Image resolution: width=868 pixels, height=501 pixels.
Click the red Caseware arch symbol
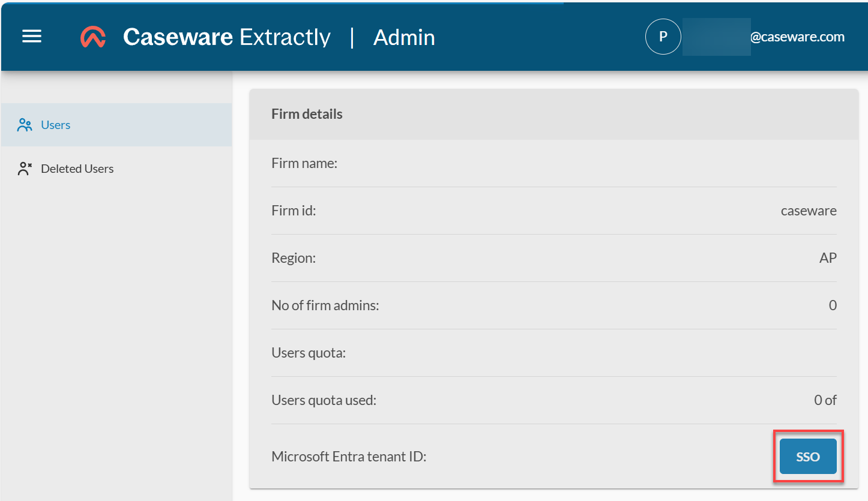(93, 37)
